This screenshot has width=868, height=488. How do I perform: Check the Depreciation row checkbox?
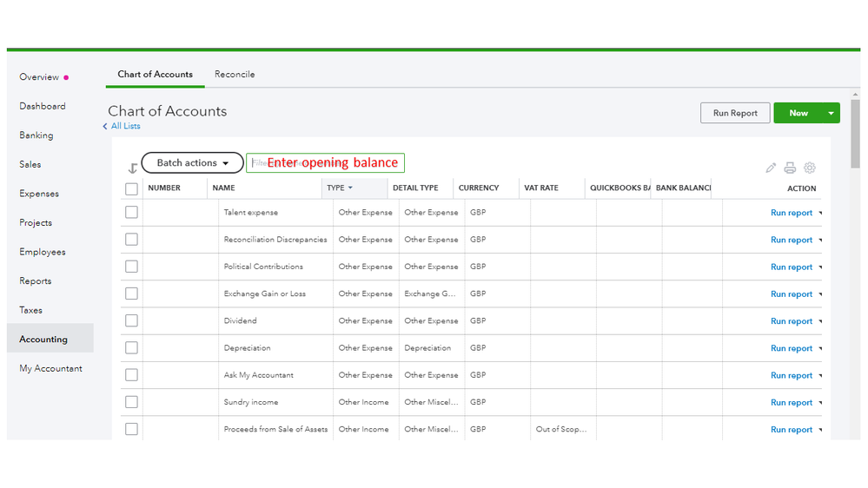tap(131, 348)
